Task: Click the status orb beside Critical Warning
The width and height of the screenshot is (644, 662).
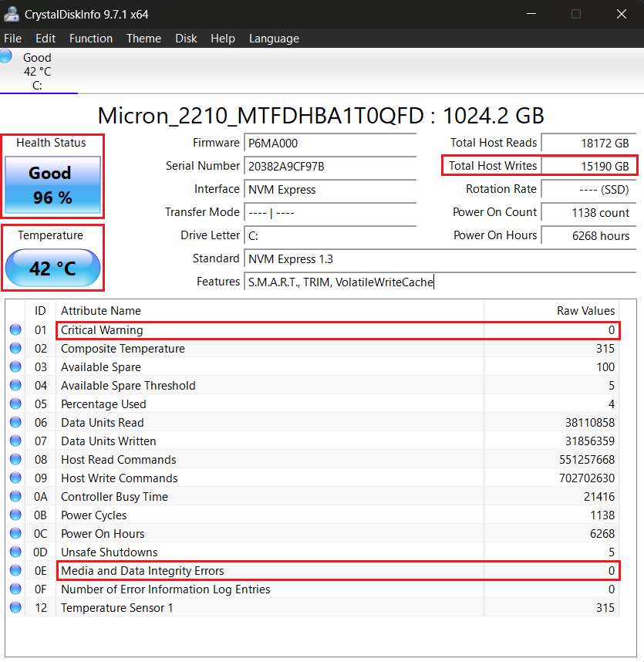Action: [15, 330]
